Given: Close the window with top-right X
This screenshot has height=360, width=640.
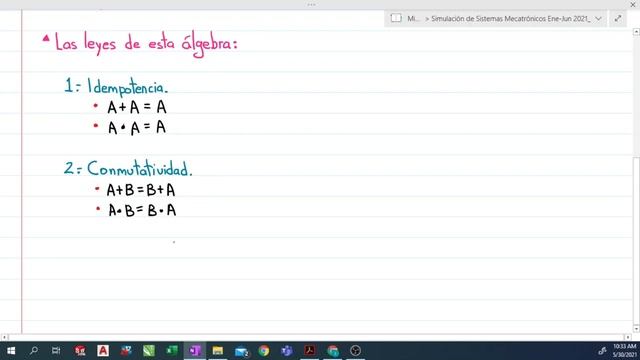Looking at the screenshot, I should click(633, 4).
